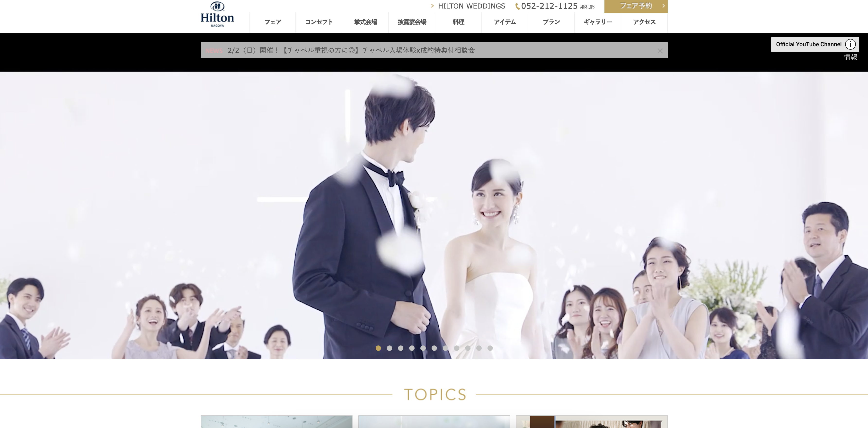Visit the アクセス page
The height and width of the screenshot is (428, 868).
tap(644, 22)
